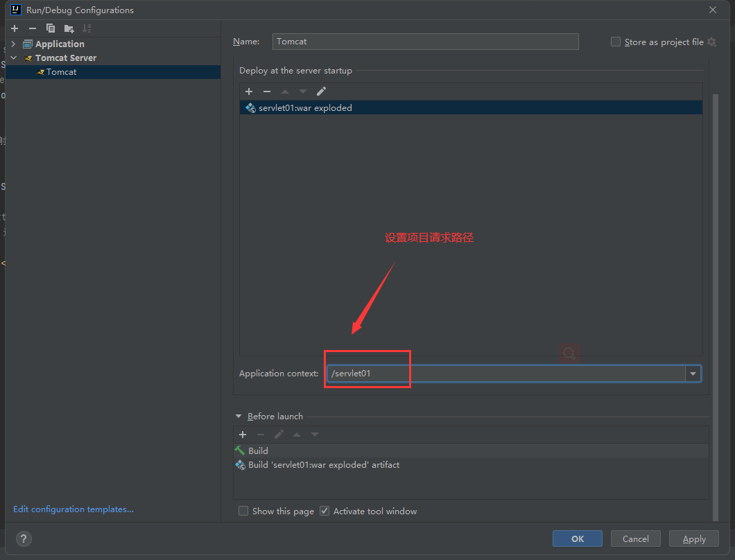Expand the Application tree node
The image size is (735, 560).
[x=14, y=44]
